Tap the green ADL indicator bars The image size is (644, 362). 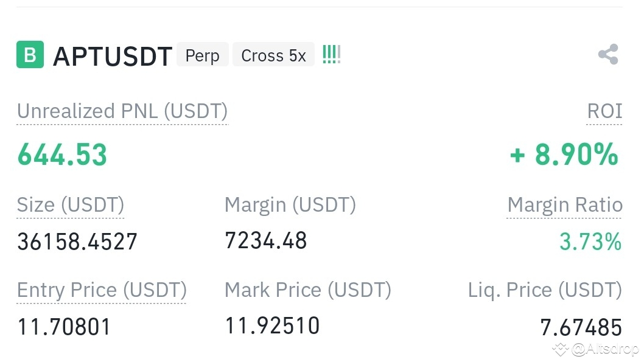point(332,55)
